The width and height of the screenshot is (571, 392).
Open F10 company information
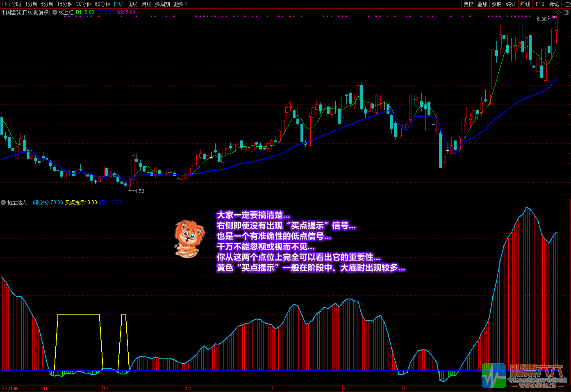point(540,4)
